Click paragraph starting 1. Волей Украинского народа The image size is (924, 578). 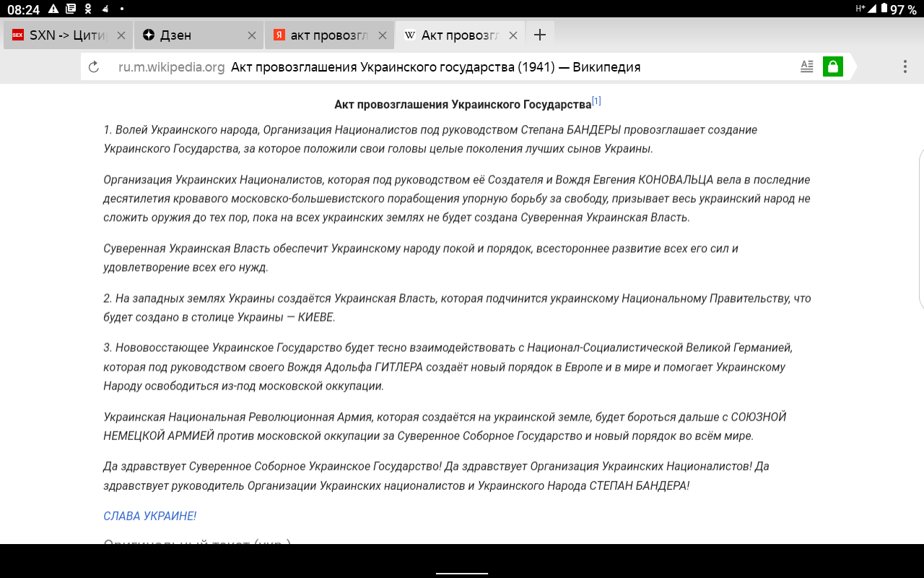point(430,139)
